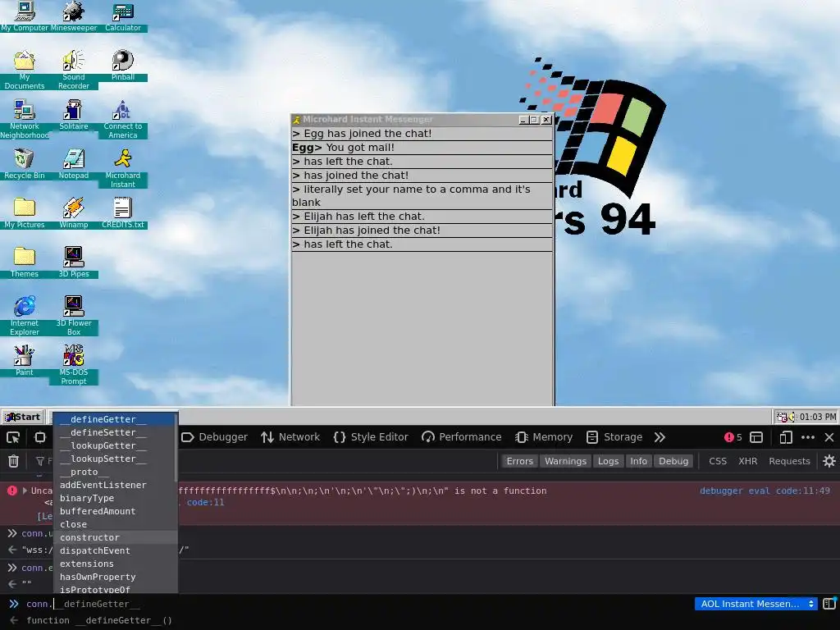This screenshot has height=630, width=840.
Task: Open Internet Explorer desktop icon
Action: tap(25, 316)
